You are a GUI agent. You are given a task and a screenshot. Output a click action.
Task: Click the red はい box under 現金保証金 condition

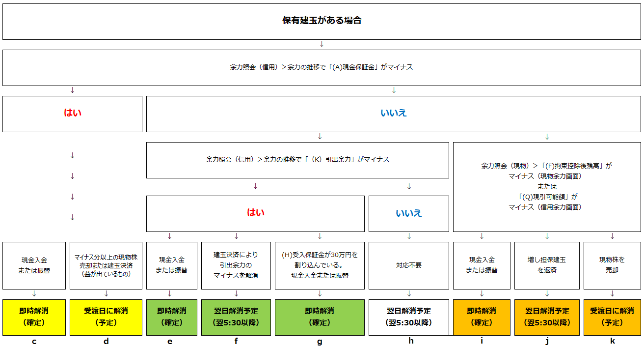(72, 114)
